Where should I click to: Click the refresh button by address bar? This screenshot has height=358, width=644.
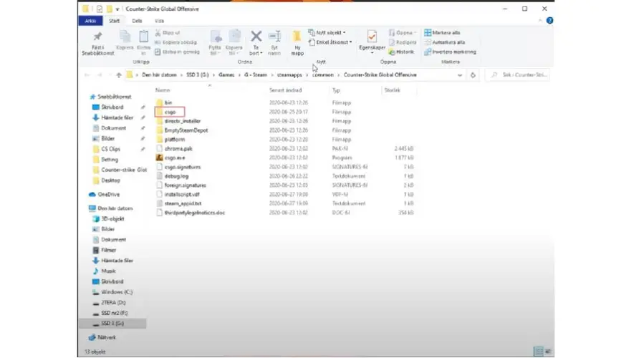[473, 74]
